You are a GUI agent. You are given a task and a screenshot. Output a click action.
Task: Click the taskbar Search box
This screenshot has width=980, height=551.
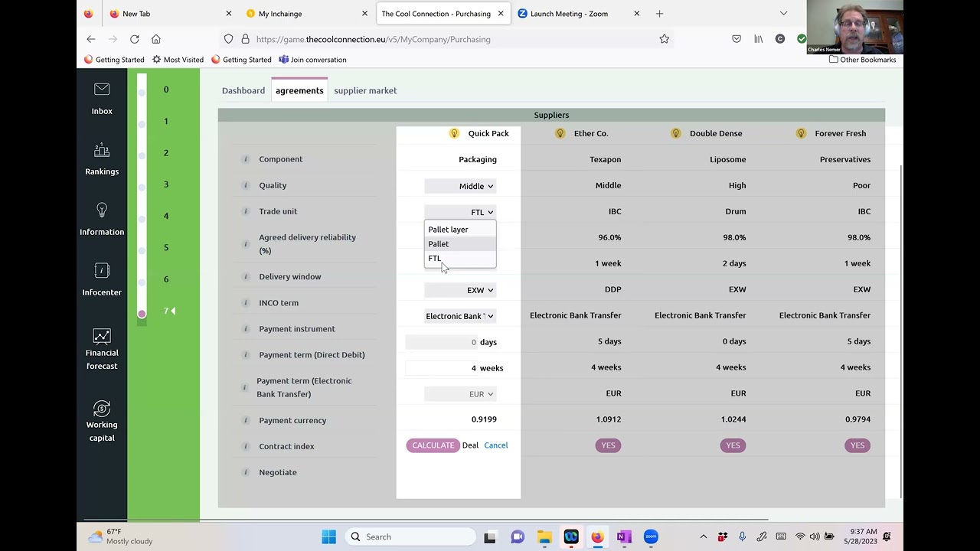[x=412, y=536]
